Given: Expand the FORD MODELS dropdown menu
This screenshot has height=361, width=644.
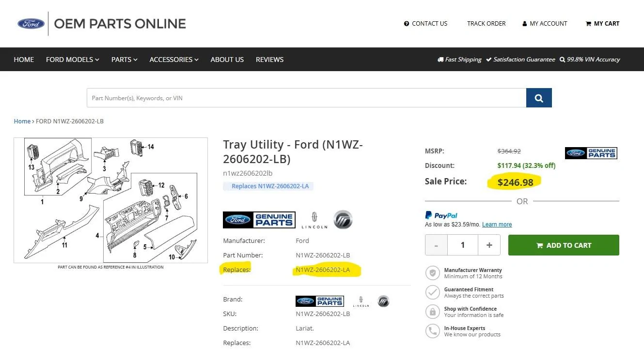Looking at the screenshot, I should pyautogui.click(x=73, y=60).
